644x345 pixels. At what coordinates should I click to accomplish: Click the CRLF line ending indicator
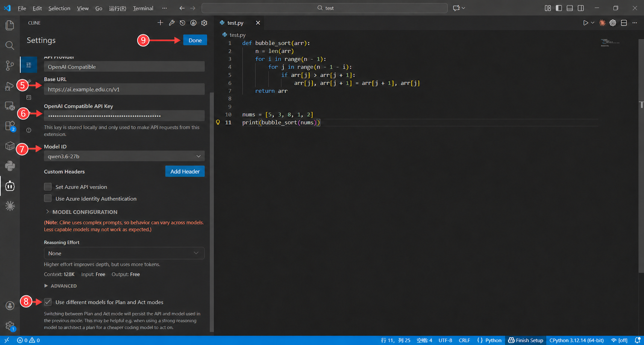[x=464, y=340]
